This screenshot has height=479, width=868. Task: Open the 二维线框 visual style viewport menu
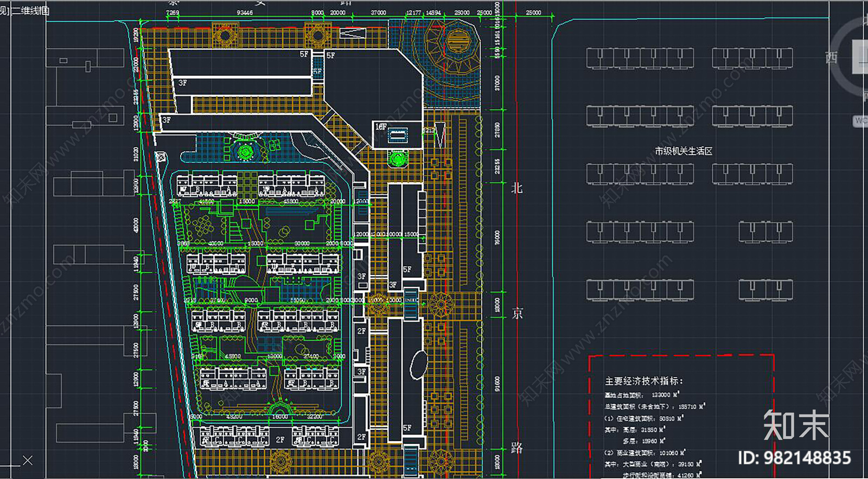pyautogui.click(x=29, y=10)
